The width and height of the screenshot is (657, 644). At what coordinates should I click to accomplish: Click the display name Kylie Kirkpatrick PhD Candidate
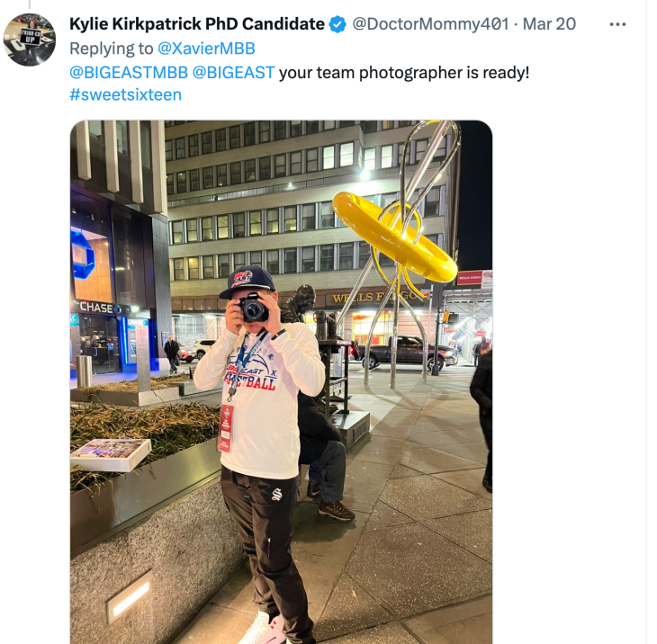[x=197, y=24]
